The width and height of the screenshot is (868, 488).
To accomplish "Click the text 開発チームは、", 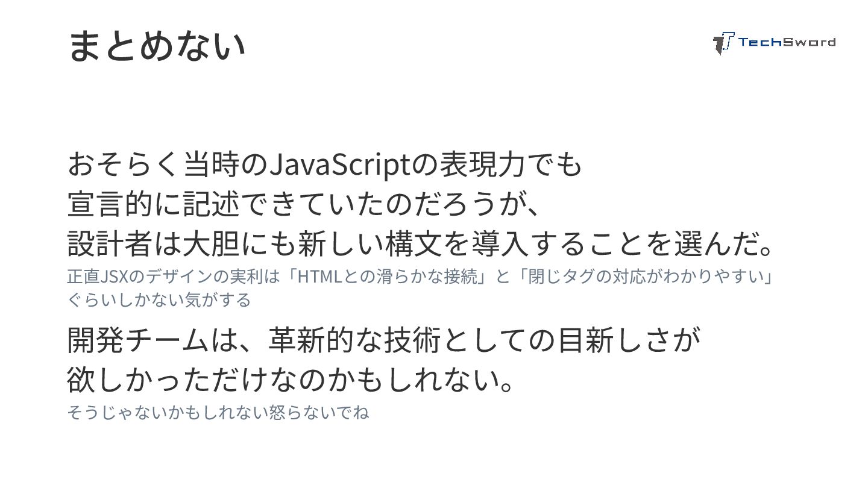I will [168, 341].
